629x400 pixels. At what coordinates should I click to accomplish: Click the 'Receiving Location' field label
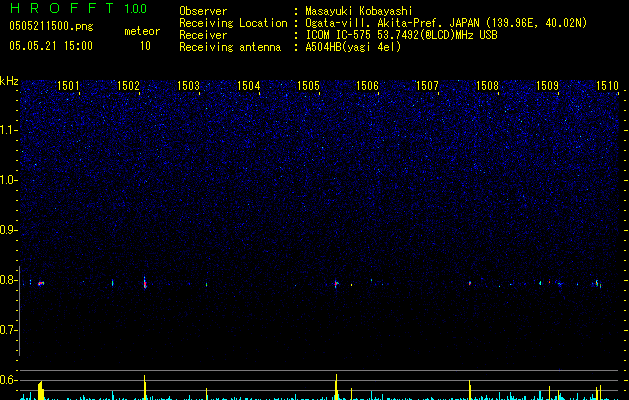click(x=233, y=23)
